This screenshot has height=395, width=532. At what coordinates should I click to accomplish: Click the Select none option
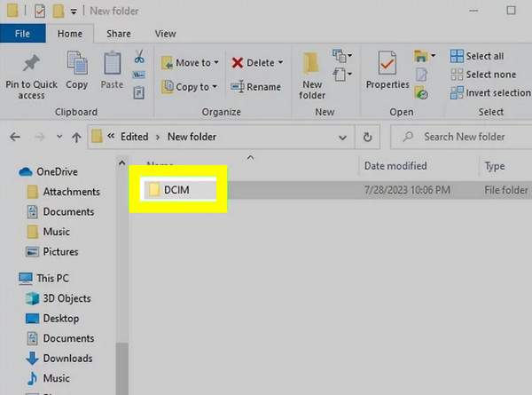click(x=483, y=75)
